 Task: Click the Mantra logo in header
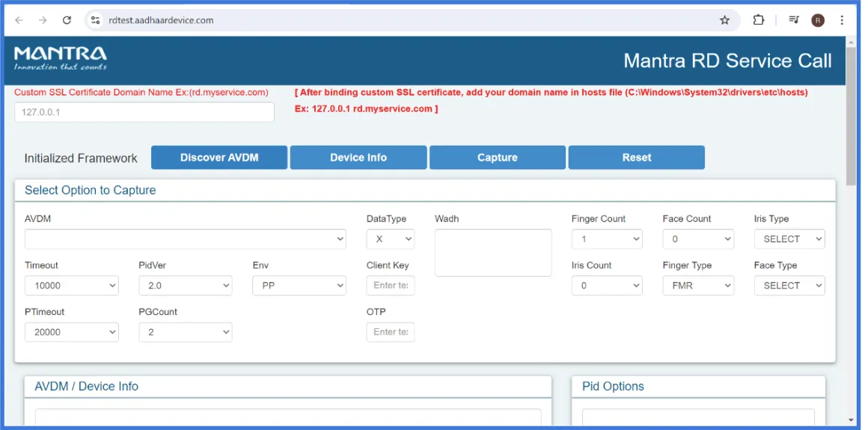pos(61,58)
